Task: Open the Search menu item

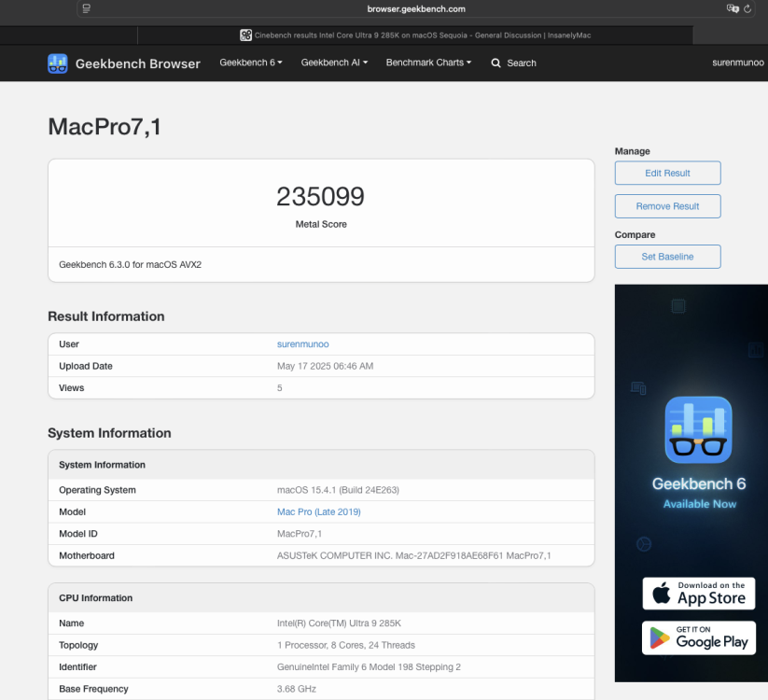Action: (514, 63)
